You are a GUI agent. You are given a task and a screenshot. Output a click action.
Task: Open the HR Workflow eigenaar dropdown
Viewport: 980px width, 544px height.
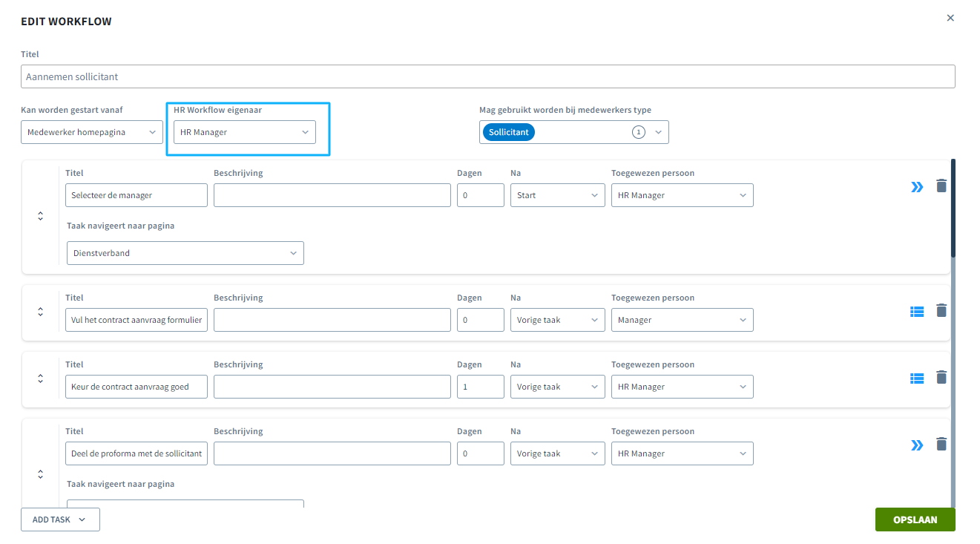245,132
